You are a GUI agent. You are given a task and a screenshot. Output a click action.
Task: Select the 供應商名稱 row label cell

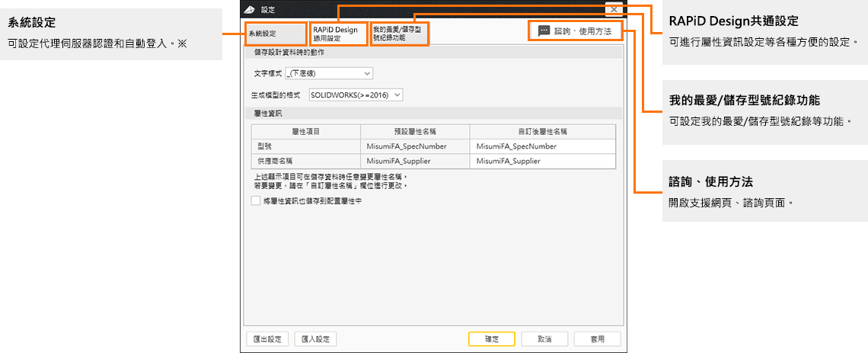pyautogui.click(x=306, y=161)
